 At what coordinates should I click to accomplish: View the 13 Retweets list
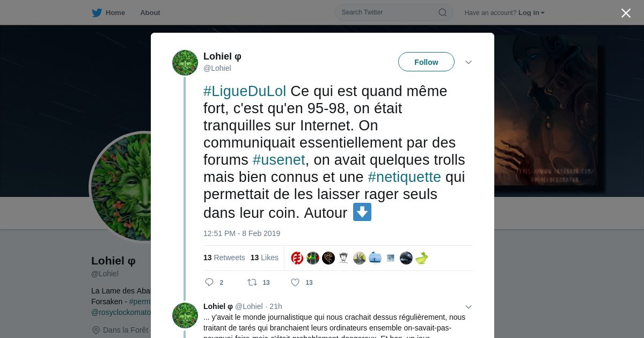pos(224,258)
